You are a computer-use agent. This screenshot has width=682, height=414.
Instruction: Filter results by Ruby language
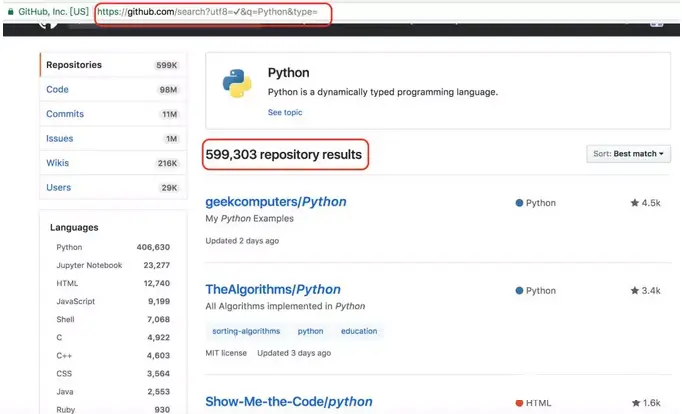pyautogui.click(x=113, y=410)
